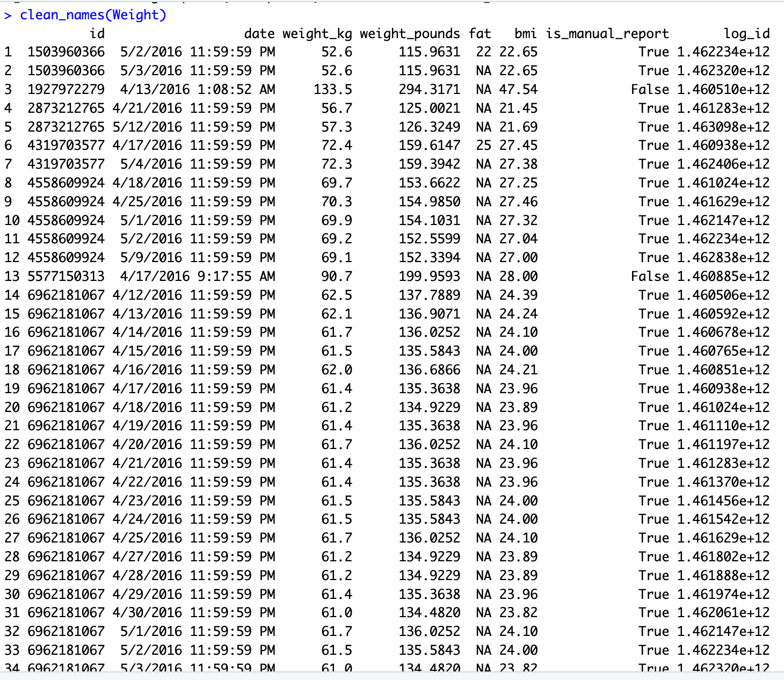Image resolution: width=784 pixels, height=680 pixels.
Task: Click the weight_kg column header
Action: click(x=317, y=34)
